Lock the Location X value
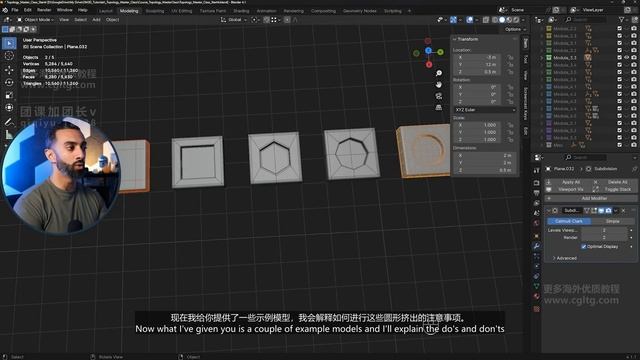Screen dimensions: 640x360 pos(510,58)
